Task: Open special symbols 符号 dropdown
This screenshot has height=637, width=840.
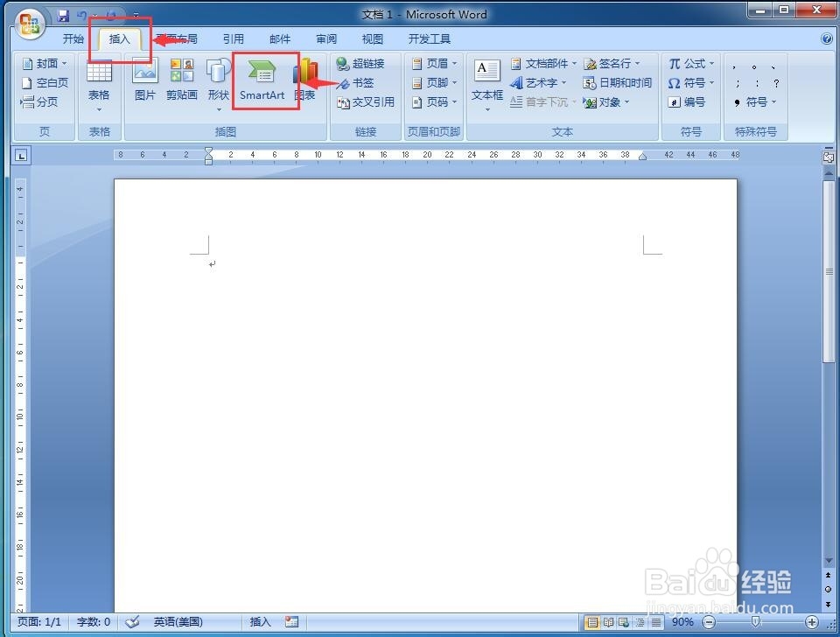Action: [x=755, y=101]
